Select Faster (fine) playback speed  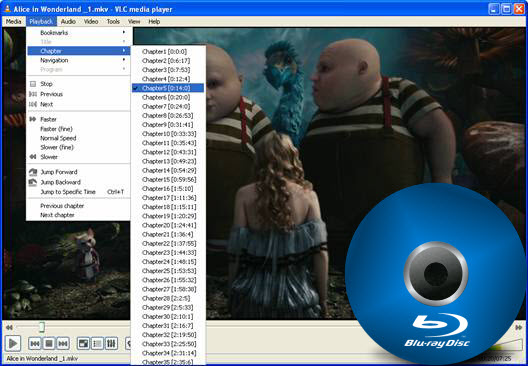[79, 129]
